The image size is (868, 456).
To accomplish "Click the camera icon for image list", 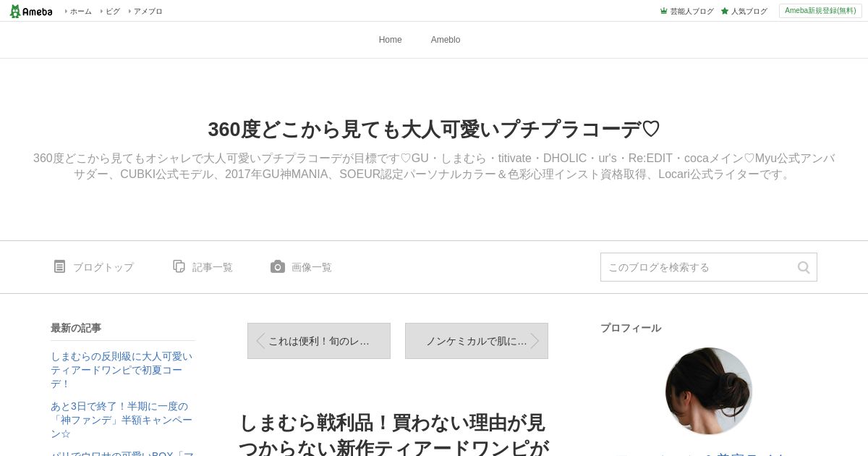I will 278,267.
